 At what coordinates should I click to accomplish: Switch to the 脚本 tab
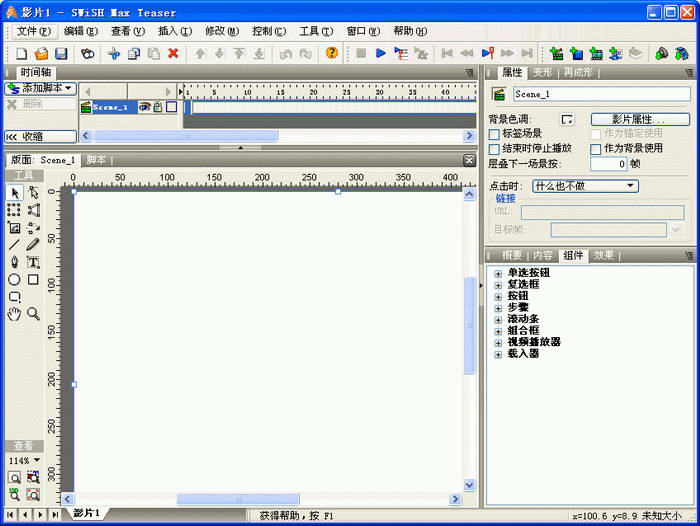click(96, 159)
